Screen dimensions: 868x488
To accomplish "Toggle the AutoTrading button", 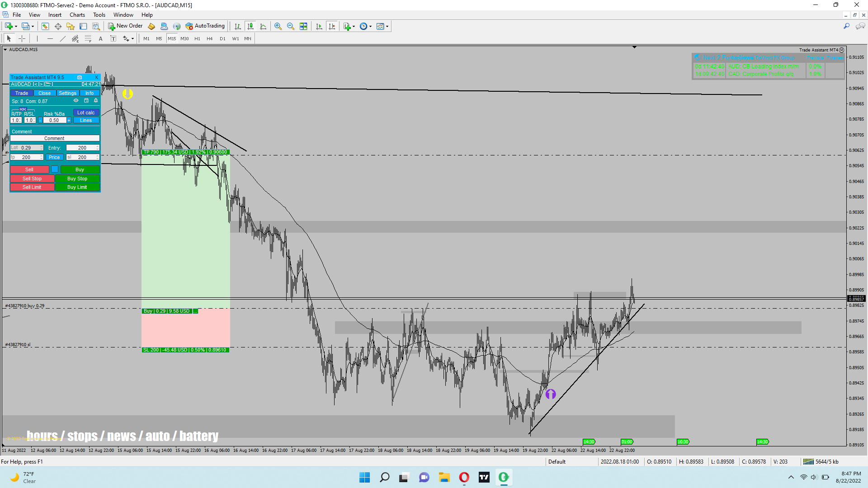I will (x=205, y=26).
